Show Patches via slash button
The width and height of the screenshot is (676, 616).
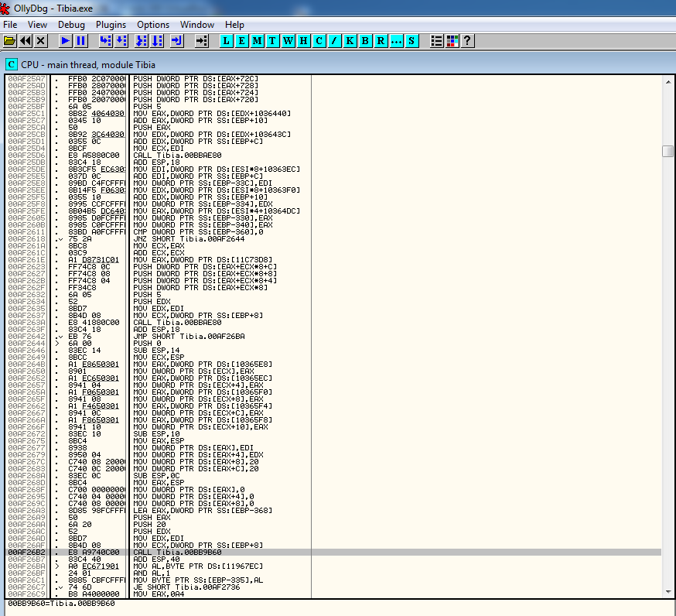(334, 41)
